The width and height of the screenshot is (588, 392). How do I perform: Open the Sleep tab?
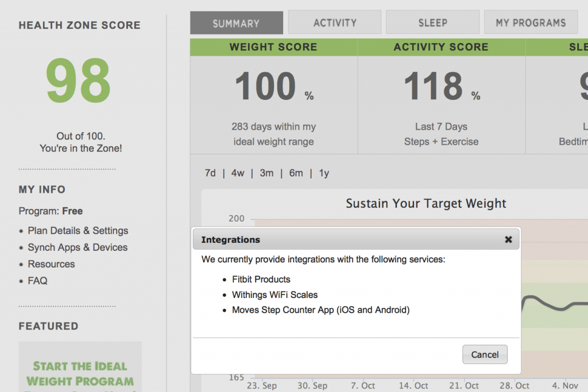(432, 23)
